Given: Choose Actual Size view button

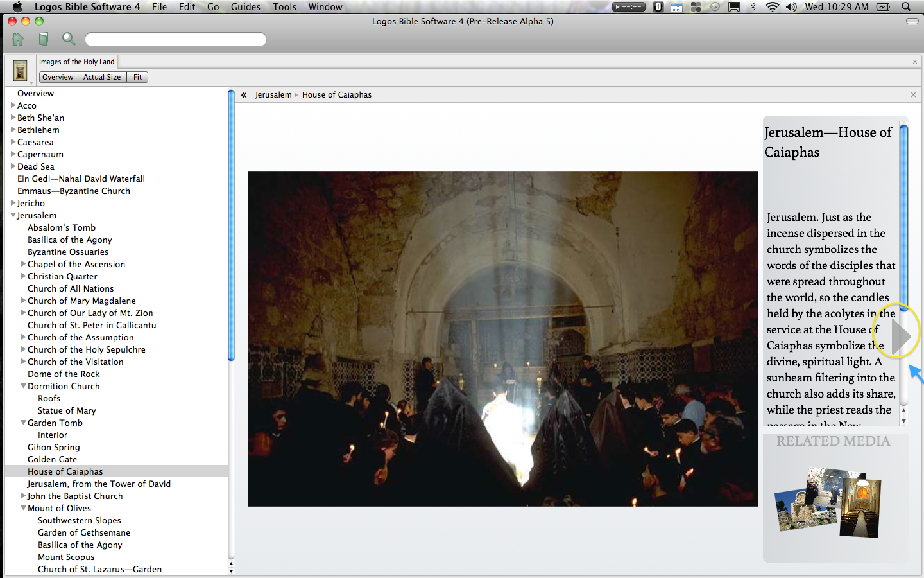Looking at the screenshot, I should [102, 77].
